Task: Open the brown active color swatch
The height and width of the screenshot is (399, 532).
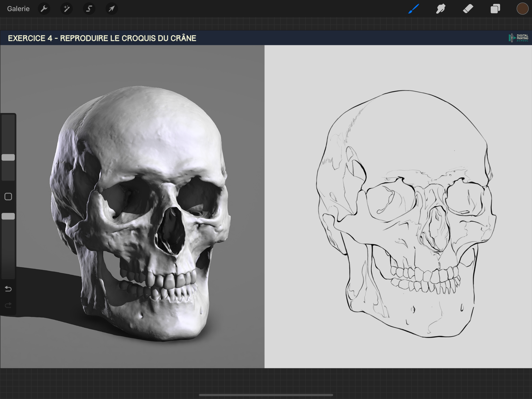Action: tap(522, 9)
